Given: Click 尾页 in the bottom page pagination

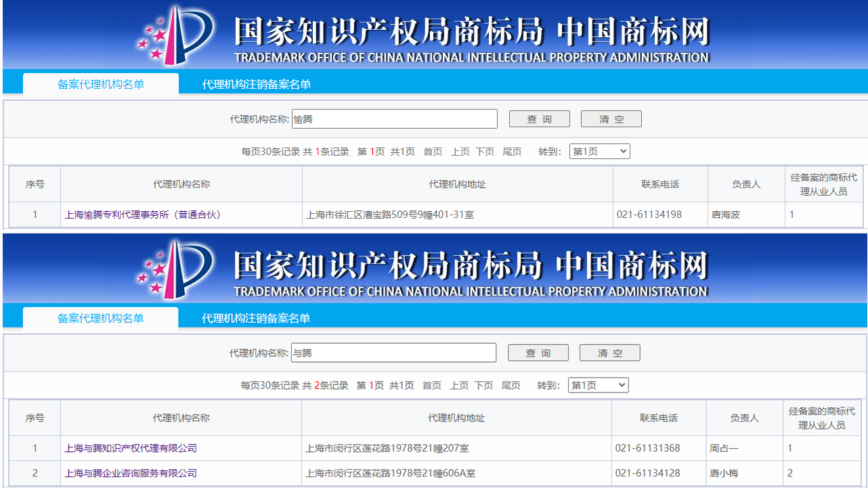Looking at the screenshot, I should (x=511, y=386).
